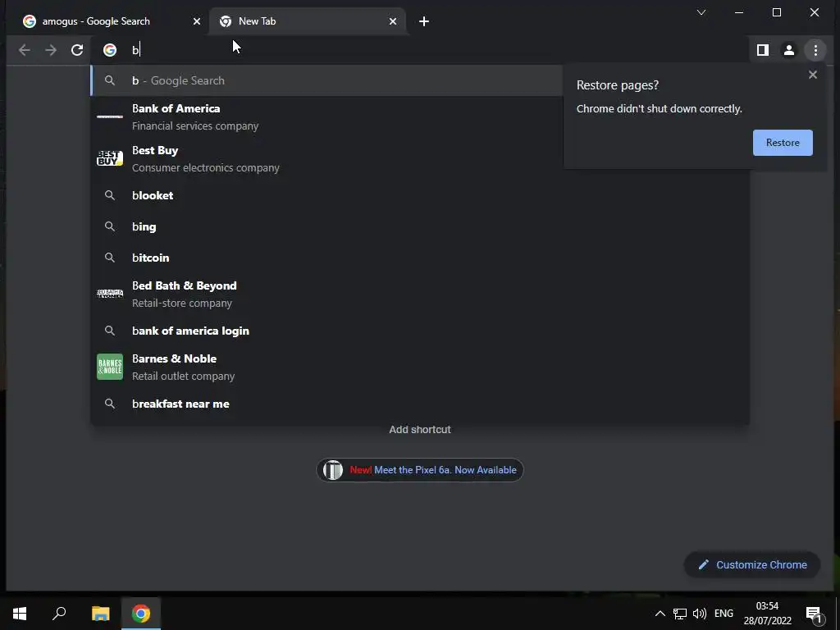
Task: Open the side panel icon
Action: tap(763, 50)
